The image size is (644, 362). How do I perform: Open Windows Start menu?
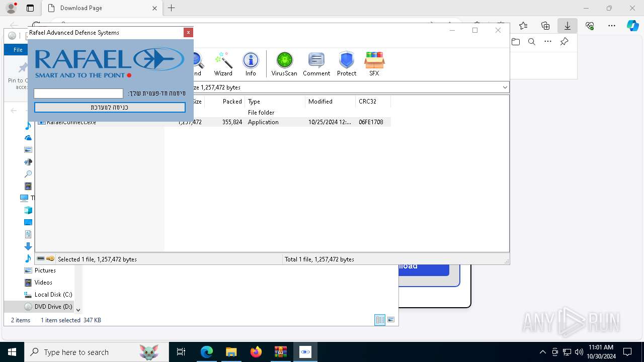click(x=12, y=352)
